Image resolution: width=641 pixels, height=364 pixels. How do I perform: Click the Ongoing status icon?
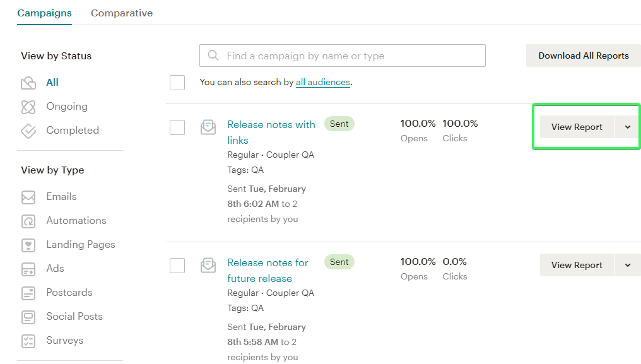point(28,107)
